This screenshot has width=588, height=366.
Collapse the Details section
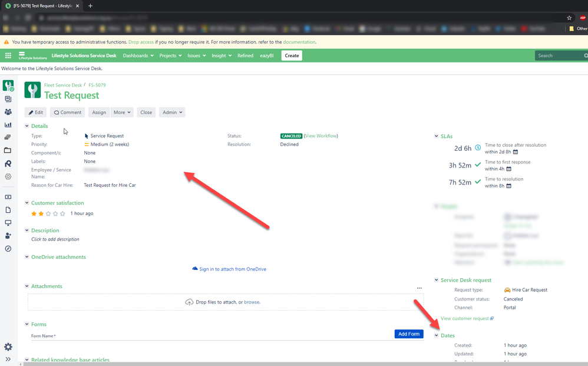[x=27, y=126]
